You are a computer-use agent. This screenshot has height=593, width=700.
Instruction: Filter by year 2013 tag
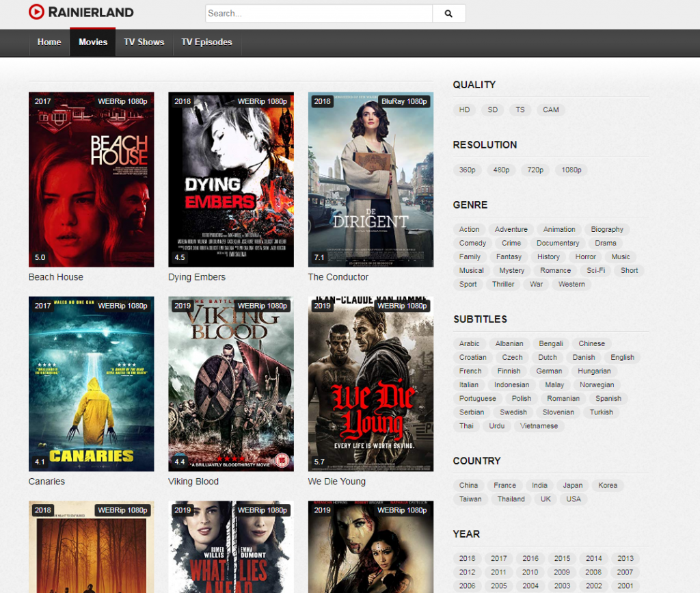[x=625, y=559]
